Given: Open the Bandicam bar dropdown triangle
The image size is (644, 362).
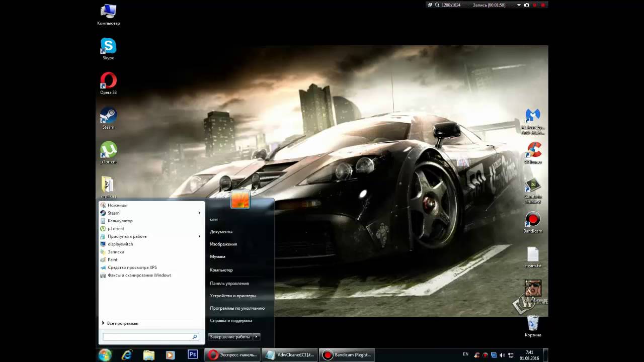Looking at the screenshot, I should coord(519,5).
